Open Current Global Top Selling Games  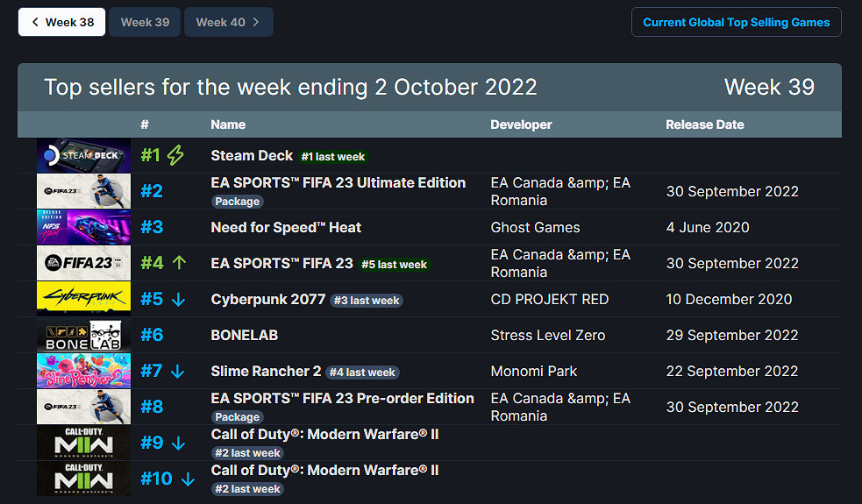pyautogui.click(x=736, y=22)
